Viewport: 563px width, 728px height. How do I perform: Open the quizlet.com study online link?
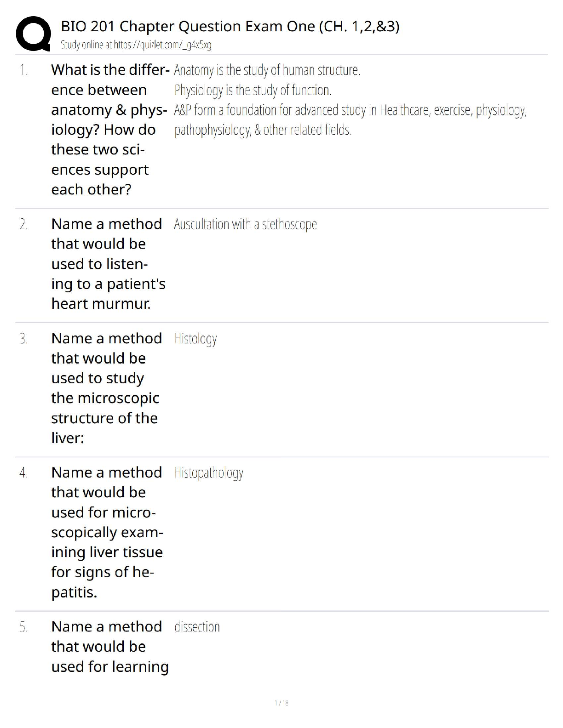point(136,45)
